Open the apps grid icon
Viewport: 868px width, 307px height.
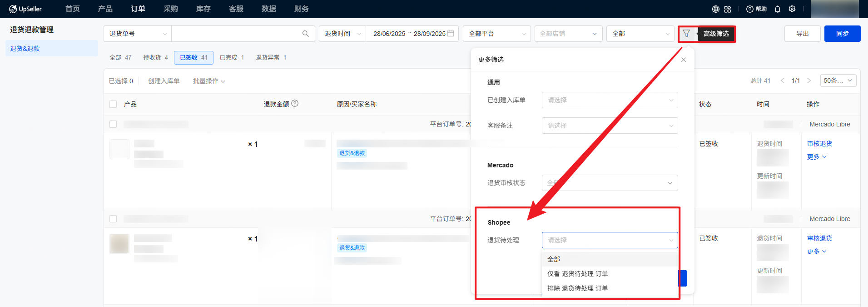(728, 9)
